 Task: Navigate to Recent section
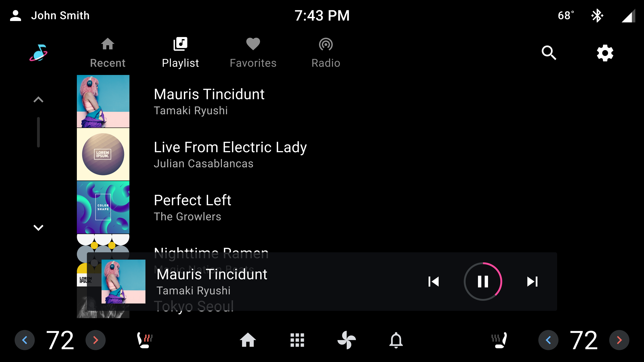pyautogui.click(x=108, y=53)
